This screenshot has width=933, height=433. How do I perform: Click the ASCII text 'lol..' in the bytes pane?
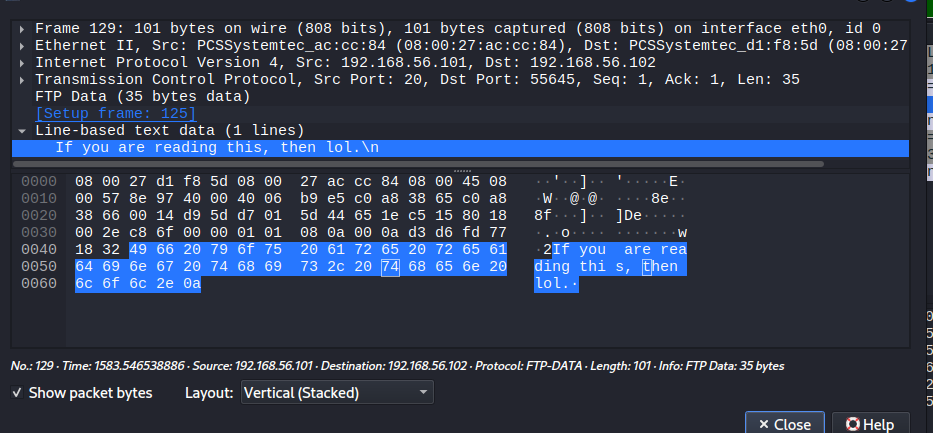click(x=556, y=285)
